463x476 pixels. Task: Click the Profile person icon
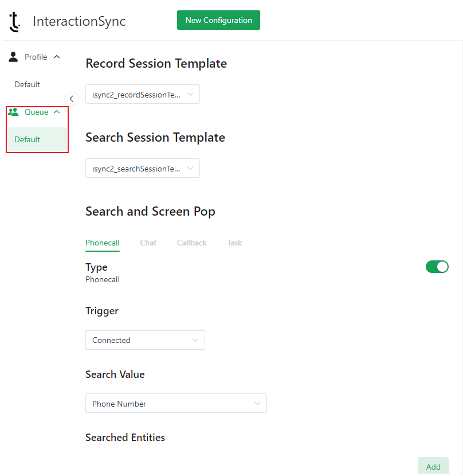pos(13,57)
